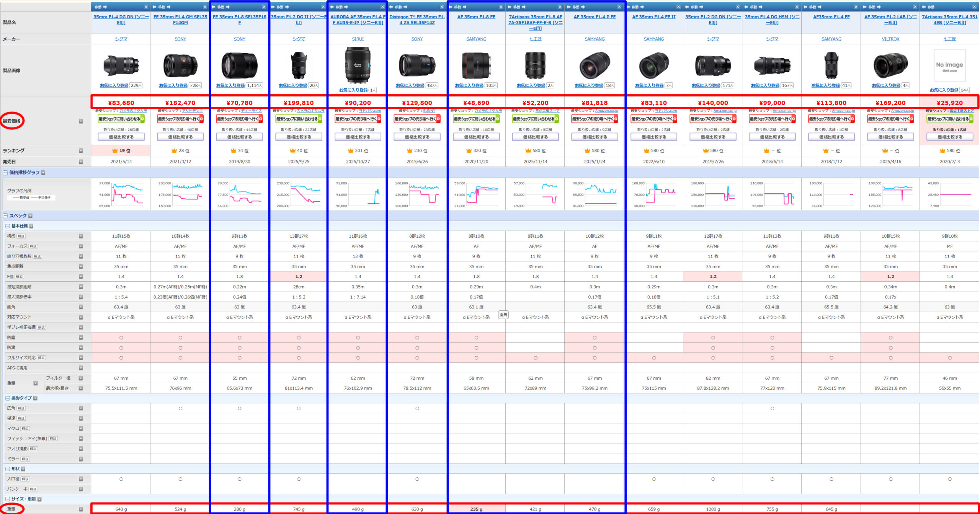
Task: Click お気に入り登録 for FE 35mm F1.4 GM
Action: 173,86
